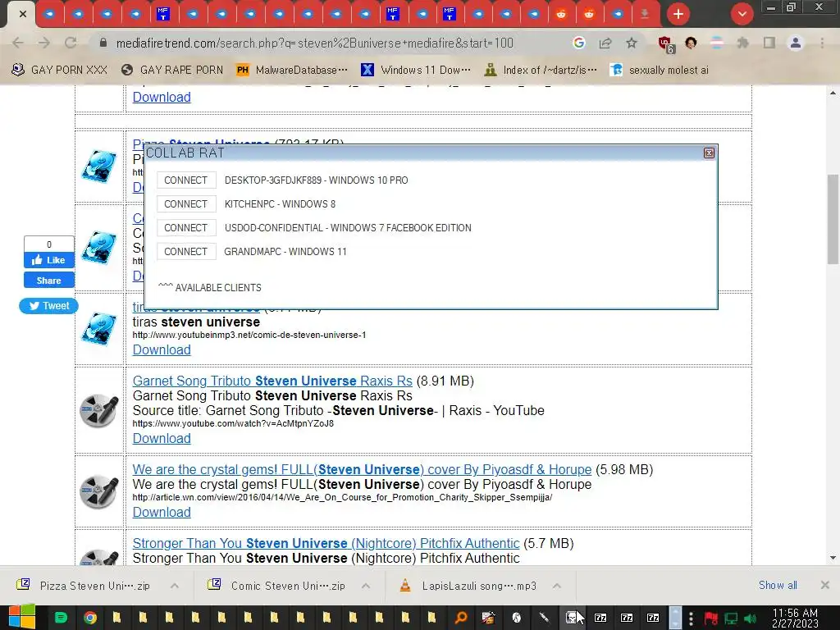Open the Windows 11 Dow… bookmark
840x630 pixels.
[416, 70]
